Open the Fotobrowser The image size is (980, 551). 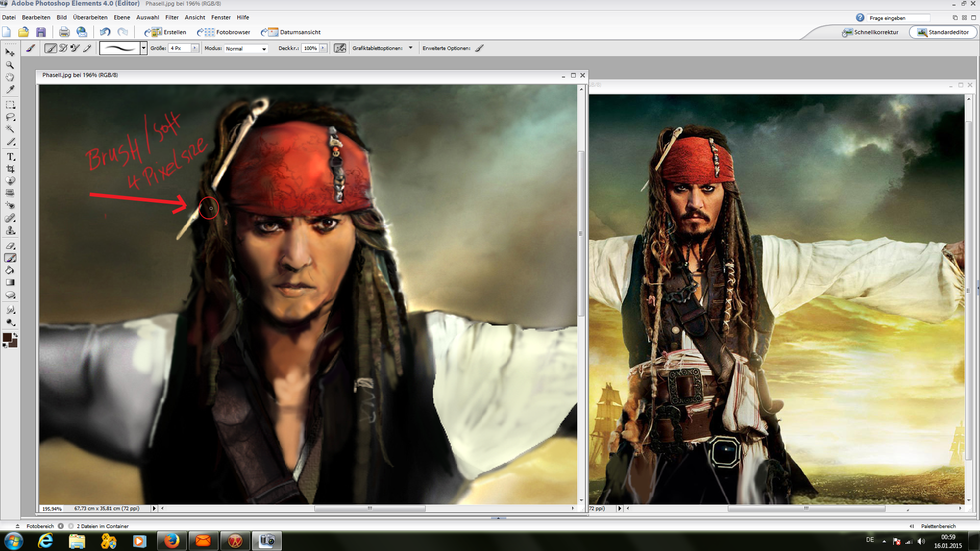[224, 32]
